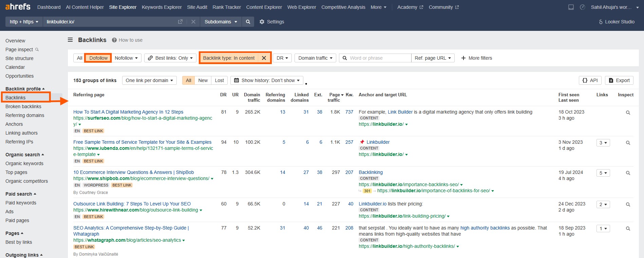Inspect the shipbob.com backlink row
The width and height of the screenshot is (644, 258).
628,173
